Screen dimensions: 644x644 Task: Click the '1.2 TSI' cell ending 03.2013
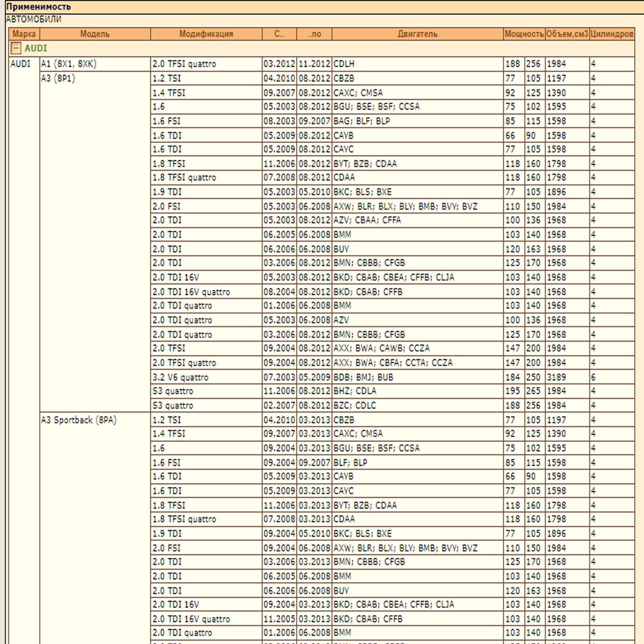[x=206, y=420]
